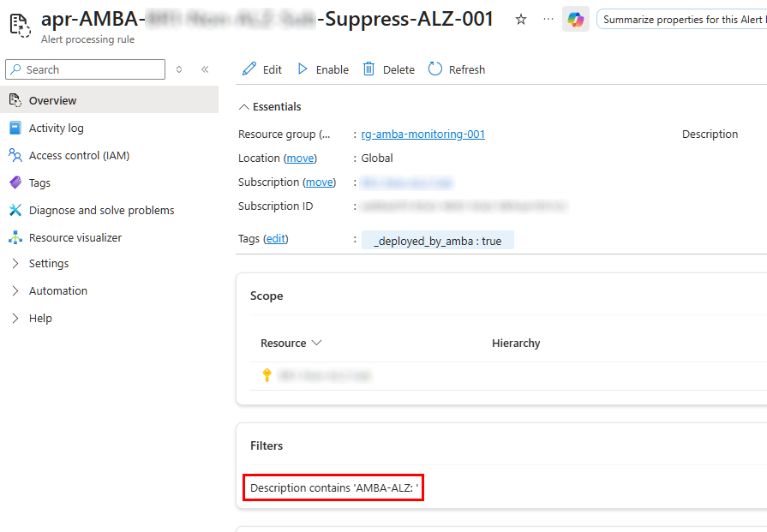Click the Access control people icon
This screenshot has width=767, height=532.
(15, 156)
